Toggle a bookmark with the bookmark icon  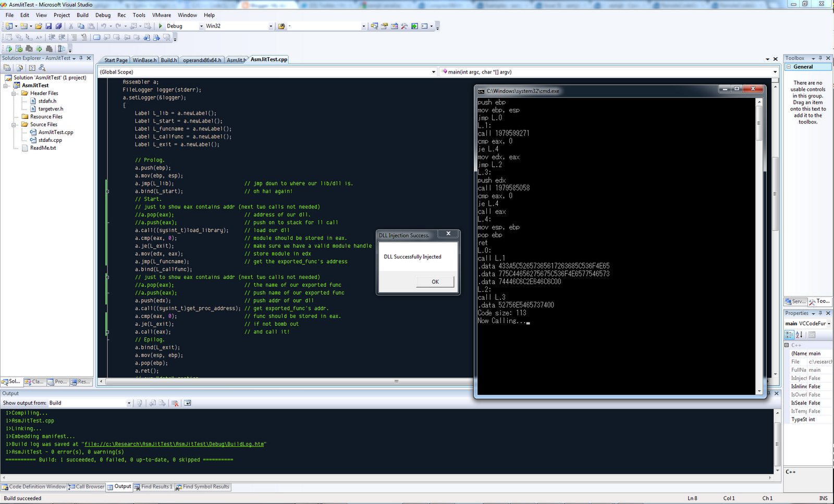click(96, 38)
